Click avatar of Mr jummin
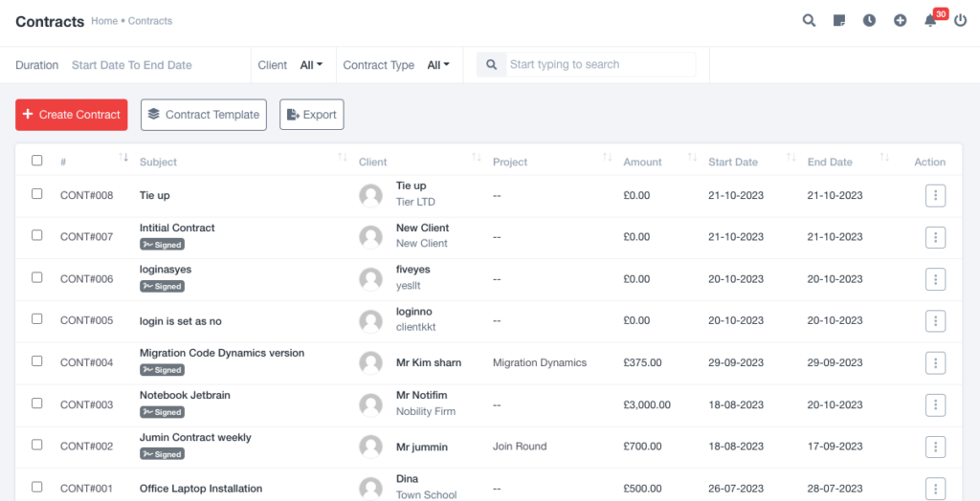Image resolution: width=980 pixels, height=501 pixels. tap(370, 447)
